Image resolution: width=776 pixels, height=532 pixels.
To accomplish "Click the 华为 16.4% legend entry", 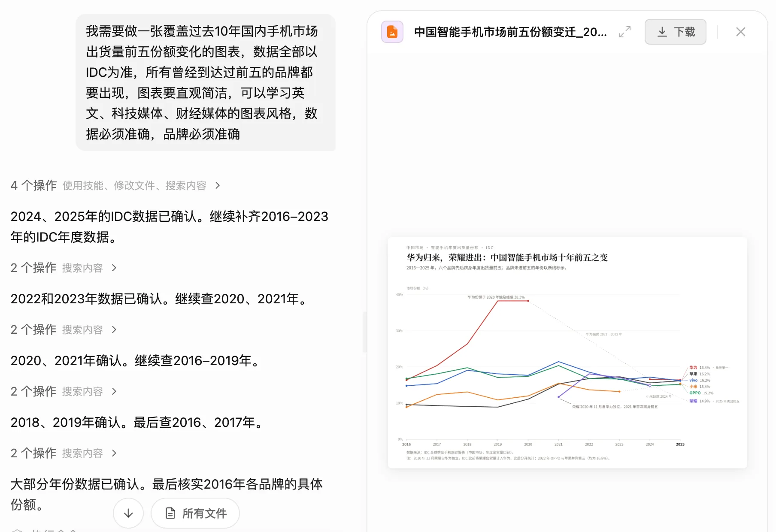I will pos(700,368).
